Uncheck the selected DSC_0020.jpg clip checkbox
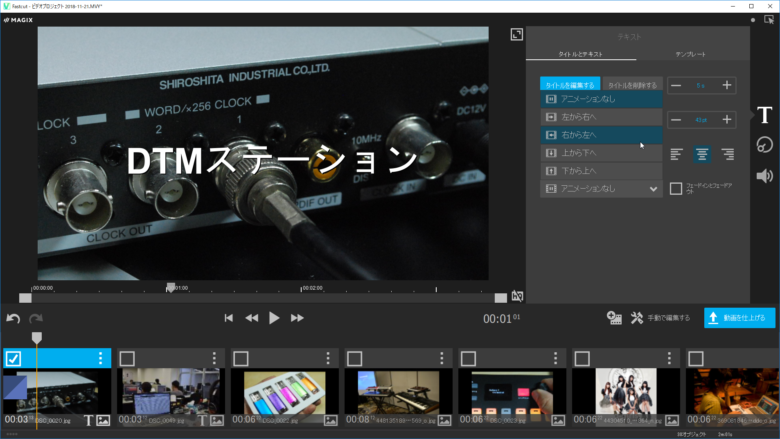780x439 pixels. [13, 358]
